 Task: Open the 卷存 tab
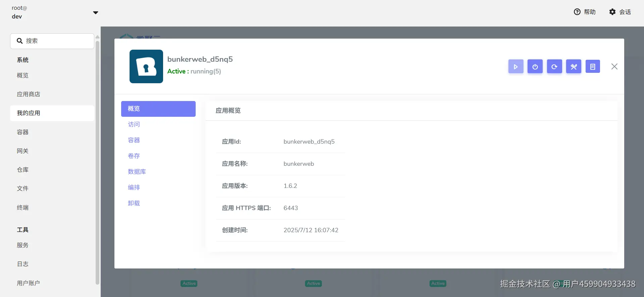pos(158,156)
